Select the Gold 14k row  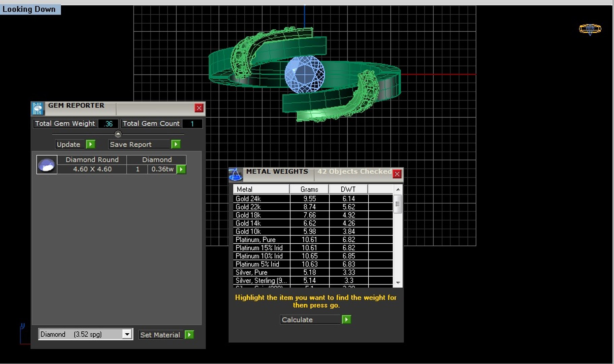[x=313, y=223]
